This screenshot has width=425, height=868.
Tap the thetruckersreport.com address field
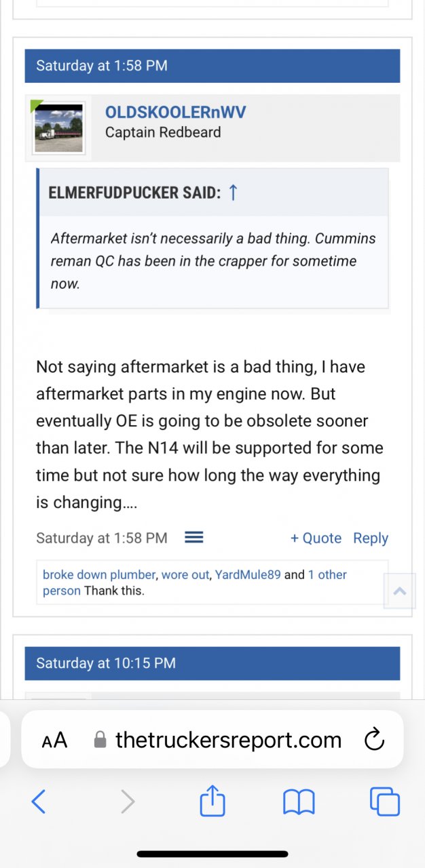(x=227, y=740)
